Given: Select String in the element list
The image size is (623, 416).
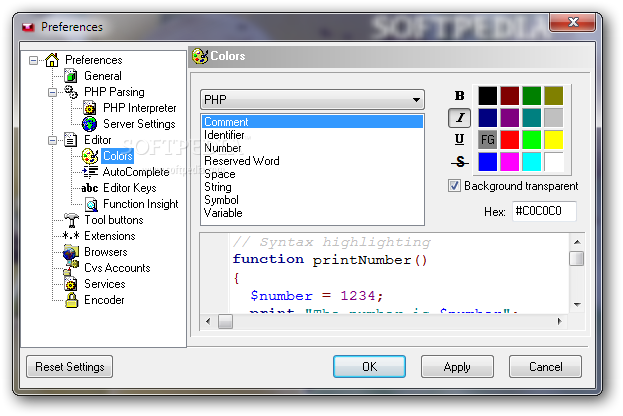Looking at the screenshot, I should 312,187.
